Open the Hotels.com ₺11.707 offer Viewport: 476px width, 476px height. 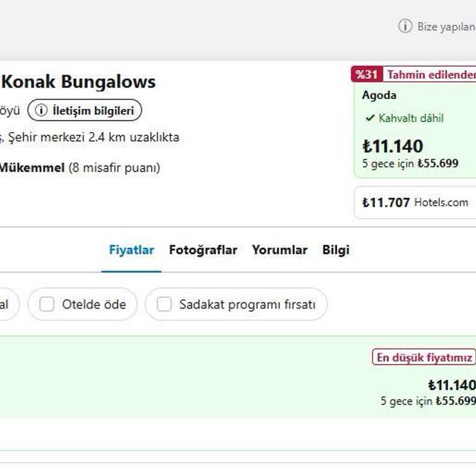[x=415, y=202]
